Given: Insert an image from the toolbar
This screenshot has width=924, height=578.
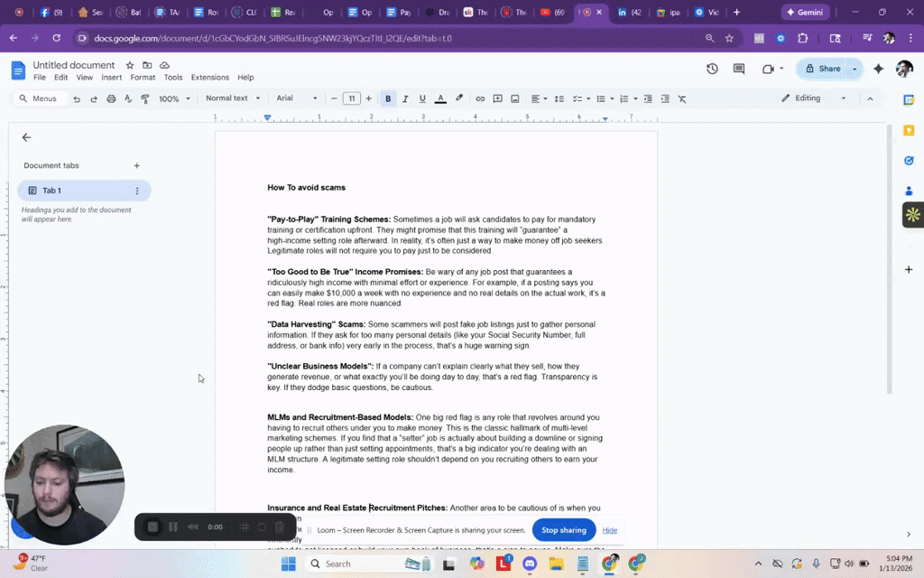Looking at the screenshot, I should (x=514, y=99).
